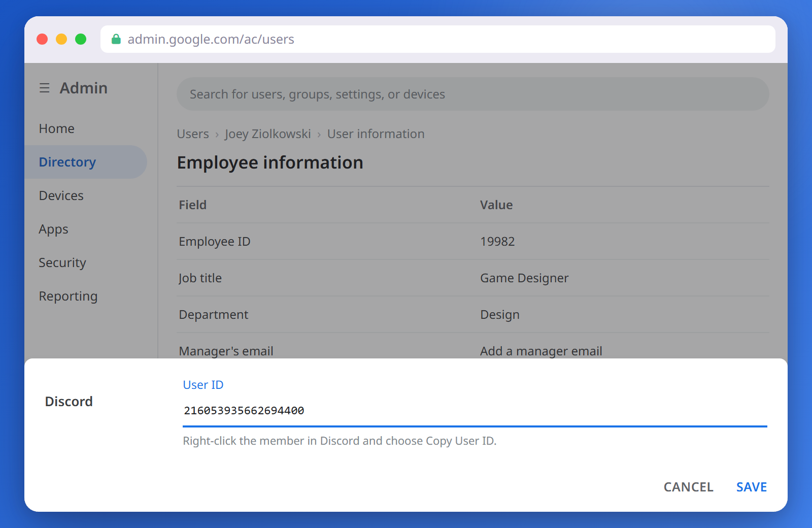The width and height of the screenshot is (812, 528).
Task: Click the Employee ID value 19982
Action: pos(497,241)
